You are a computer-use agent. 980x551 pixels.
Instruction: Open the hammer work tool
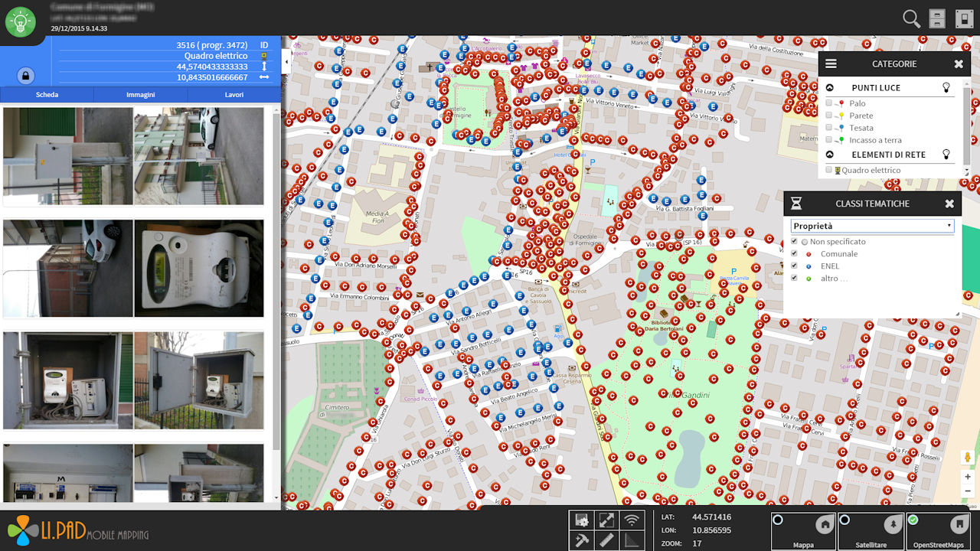coord(582,540)
